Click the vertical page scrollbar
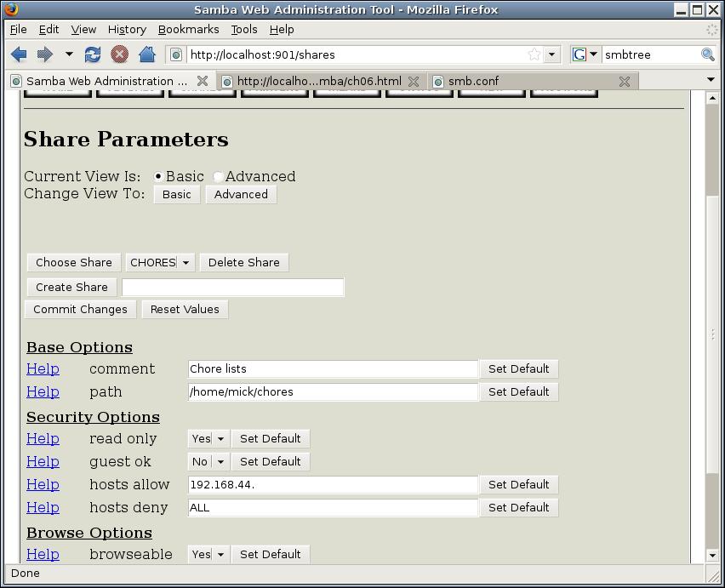The image size is (725, 588). tap(712, 340)
